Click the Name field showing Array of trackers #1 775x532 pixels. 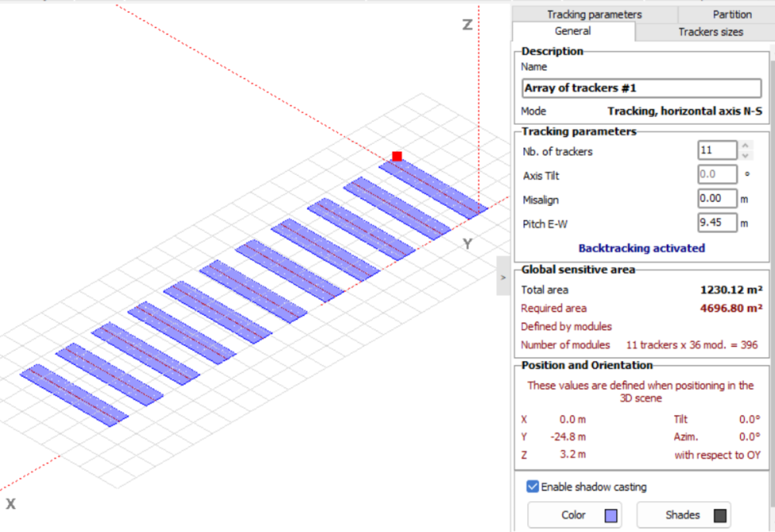click(x=641, y=88)
